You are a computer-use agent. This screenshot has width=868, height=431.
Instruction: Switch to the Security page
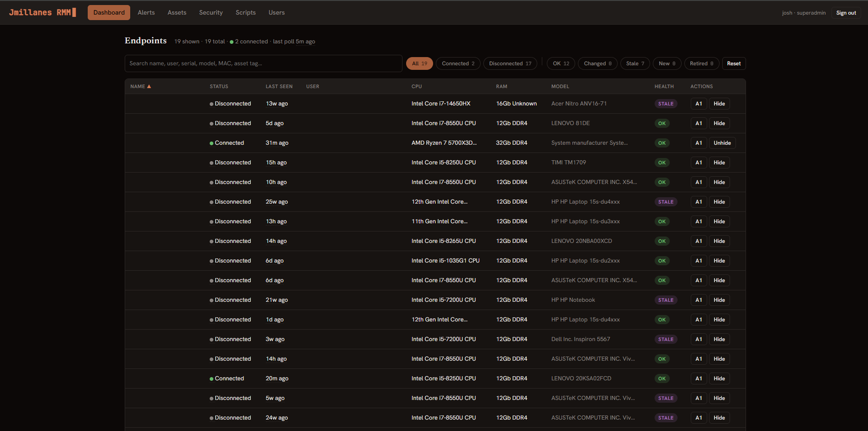(x=211, y=12)
